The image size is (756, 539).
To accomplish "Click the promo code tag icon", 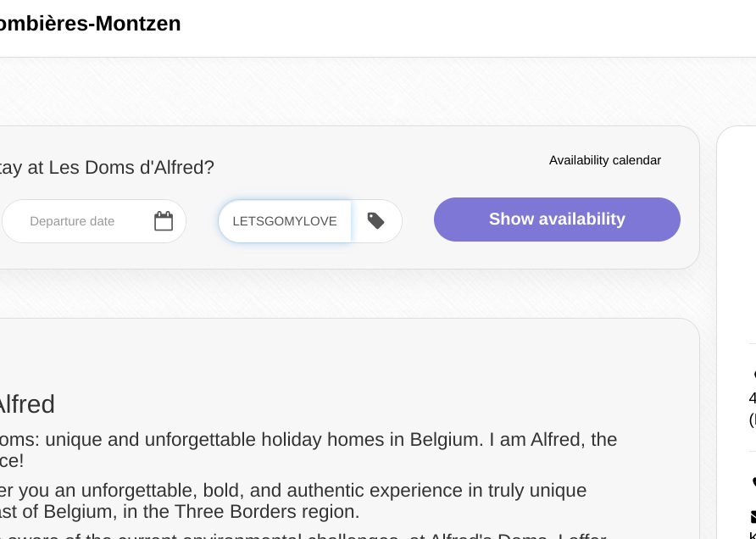I will pos(376,221).
